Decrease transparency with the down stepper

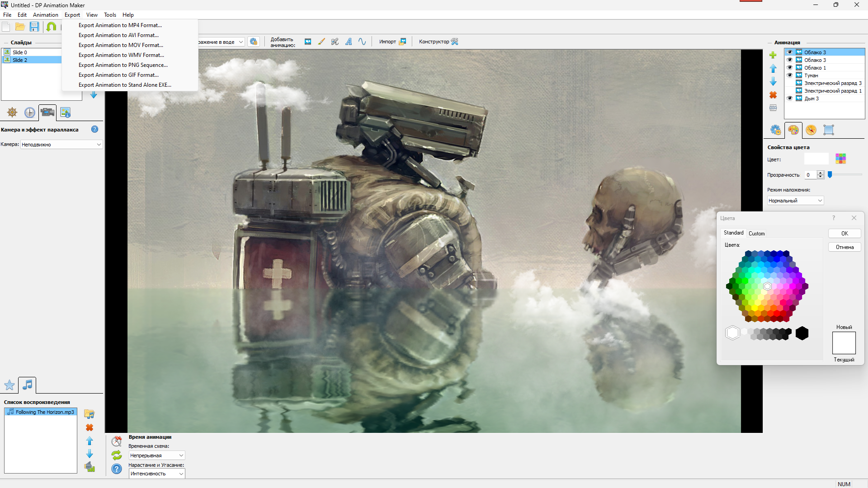[821, 177]
